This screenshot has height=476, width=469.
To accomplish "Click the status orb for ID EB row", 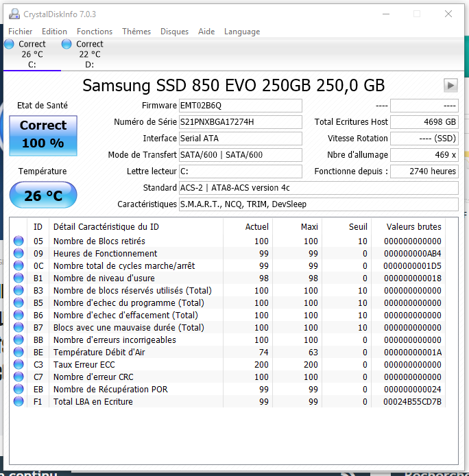I will coord(19,389).
